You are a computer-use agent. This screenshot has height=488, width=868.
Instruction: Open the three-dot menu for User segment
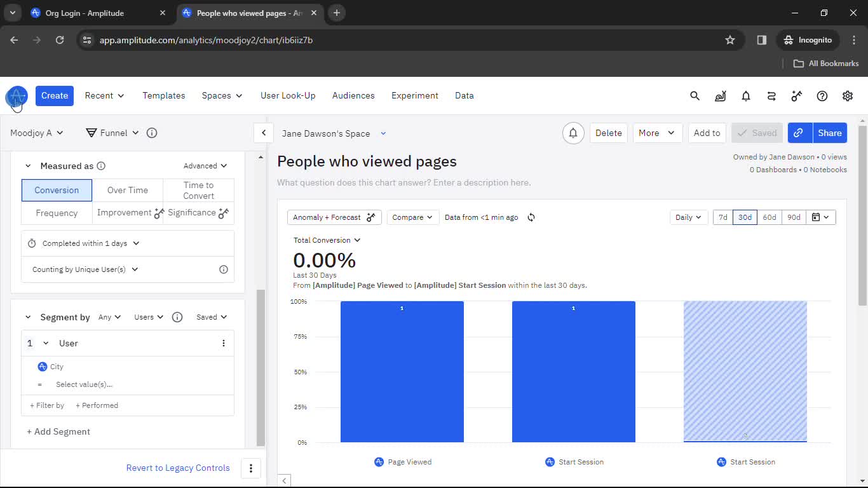click(x=224, y=343)
